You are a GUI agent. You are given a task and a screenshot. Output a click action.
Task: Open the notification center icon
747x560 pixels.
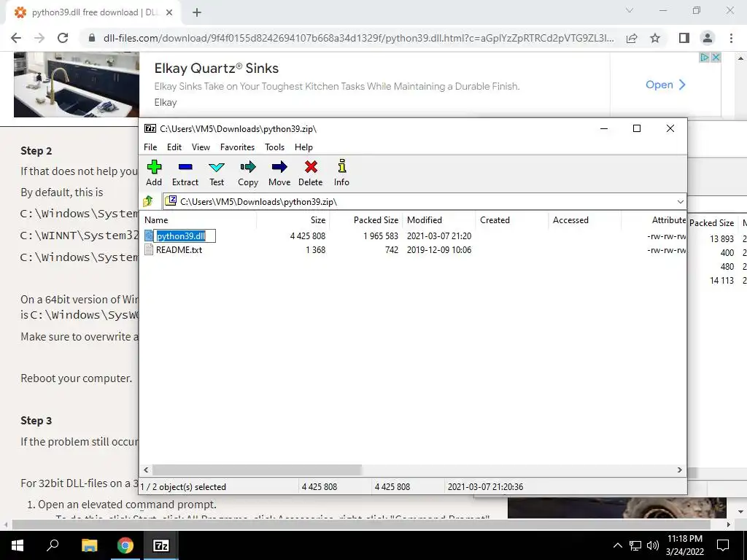pyautogui.click(x=723, y=545)
